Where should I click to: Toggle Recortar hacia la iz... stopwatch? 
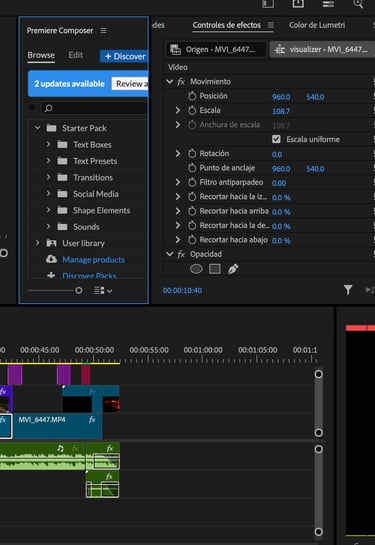pos(192,197)
